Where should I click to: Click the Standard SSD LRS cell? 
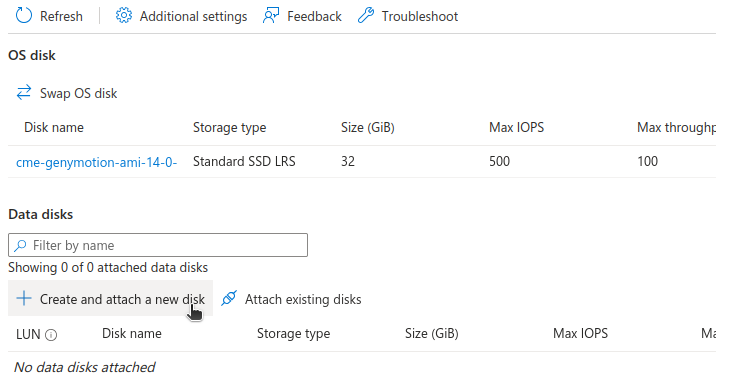(x=244, y=162)
